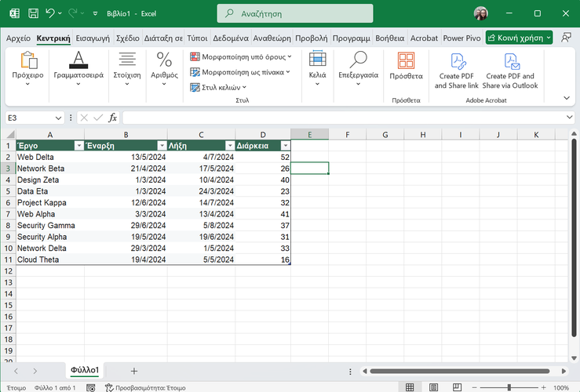Click the zoom slider in status bar

pyautogui.click(x=509, y=387)
